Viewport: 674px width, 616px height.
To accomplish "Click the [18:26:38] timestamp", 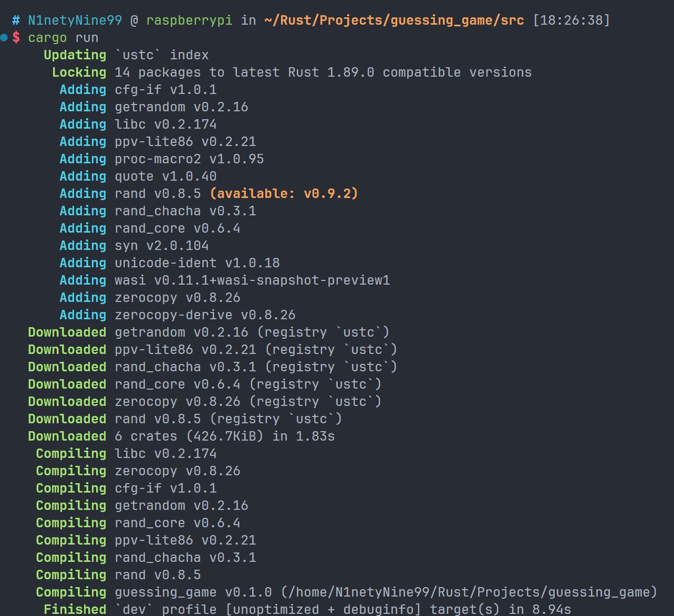I will pos(572,20).
